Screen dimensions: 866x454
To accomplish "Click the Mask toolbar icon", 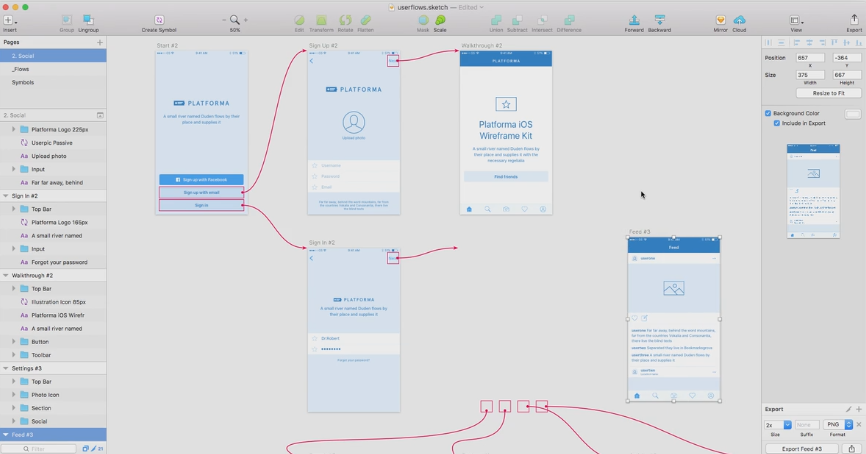I will pos(423,20).
